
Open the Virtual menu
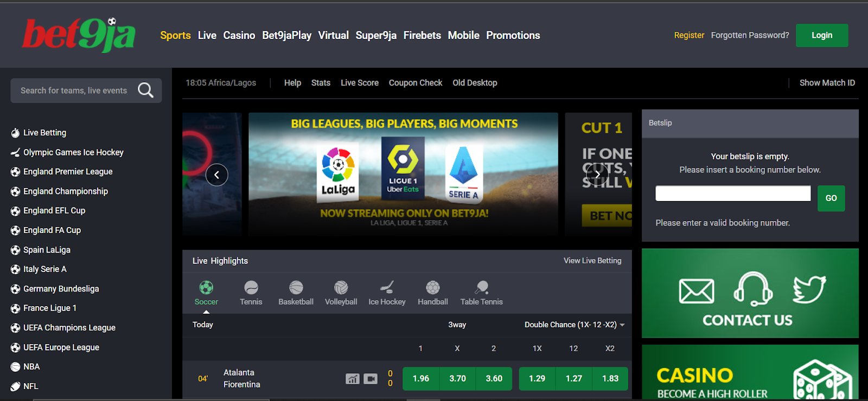point(333,35)
